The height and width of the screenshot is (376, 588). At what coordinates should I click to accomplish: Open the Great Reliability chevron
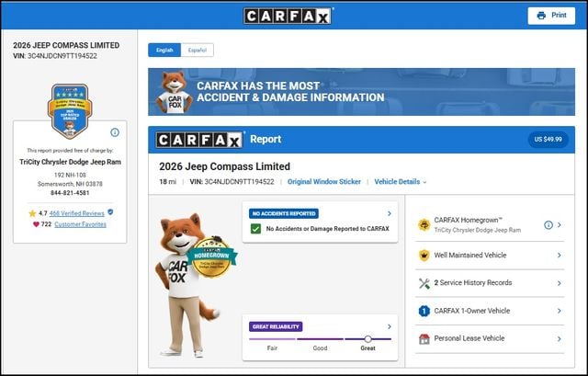click(390, 326)
